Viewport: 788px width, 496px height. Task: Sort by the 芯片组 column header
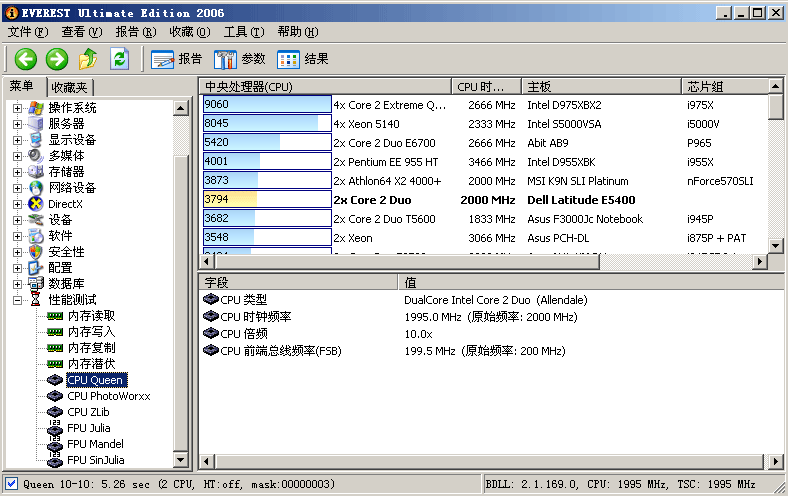point(725,87)
